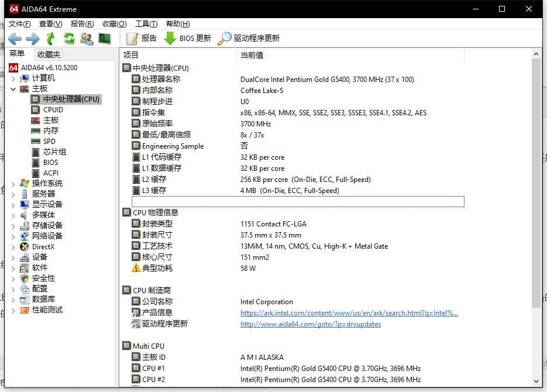Expand the 计算机 tree node
Viewport: 547px width, 392px height.
pyautogui.click(x=14, y=78)
